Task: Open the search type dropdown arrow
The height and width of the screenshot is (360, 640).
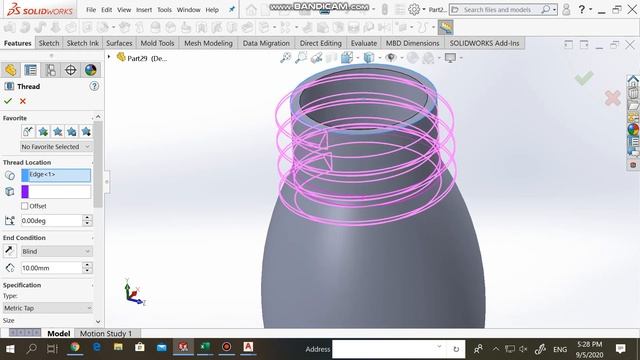Action: coord(555,10)
